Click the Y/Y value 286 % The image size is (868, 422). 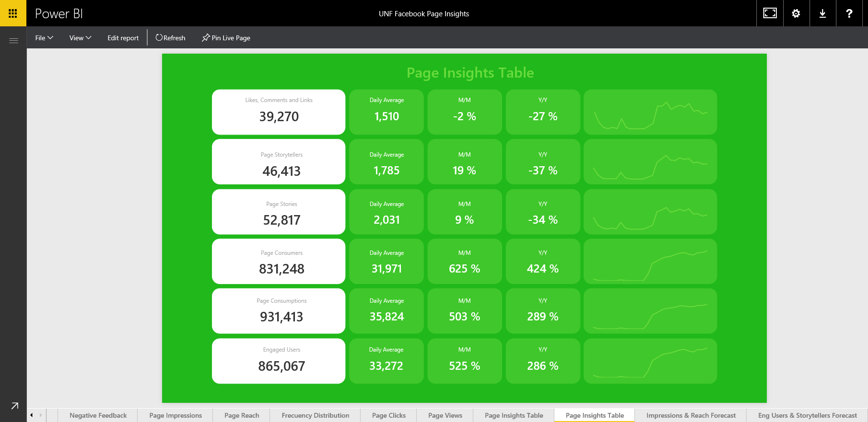click(543, 366)
